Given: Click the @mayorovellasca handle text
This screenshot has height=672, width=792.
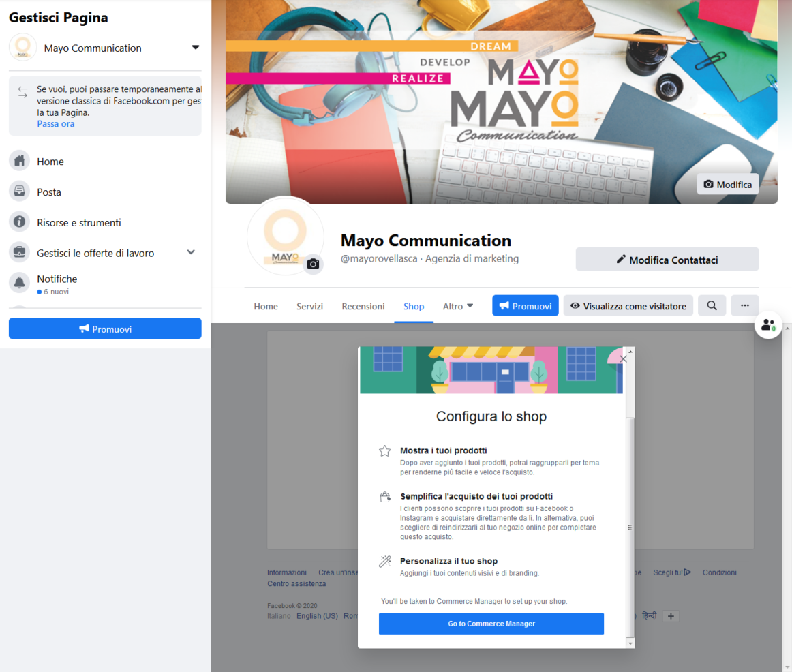Looking at the screenshot, I should (379, 258).
